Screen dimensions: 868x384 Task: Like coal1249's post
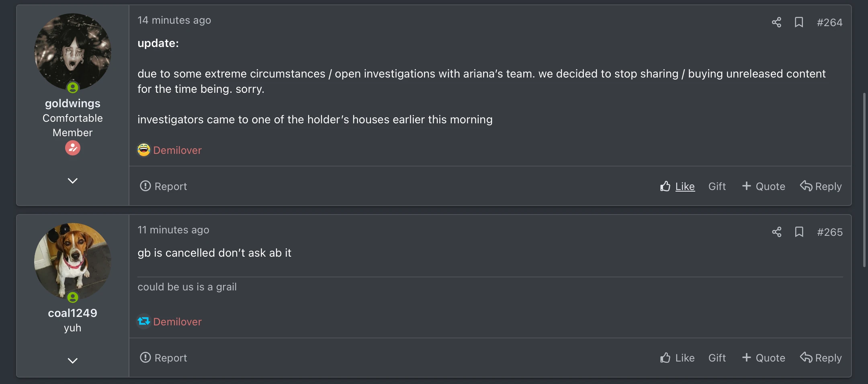tap(678, 358)
